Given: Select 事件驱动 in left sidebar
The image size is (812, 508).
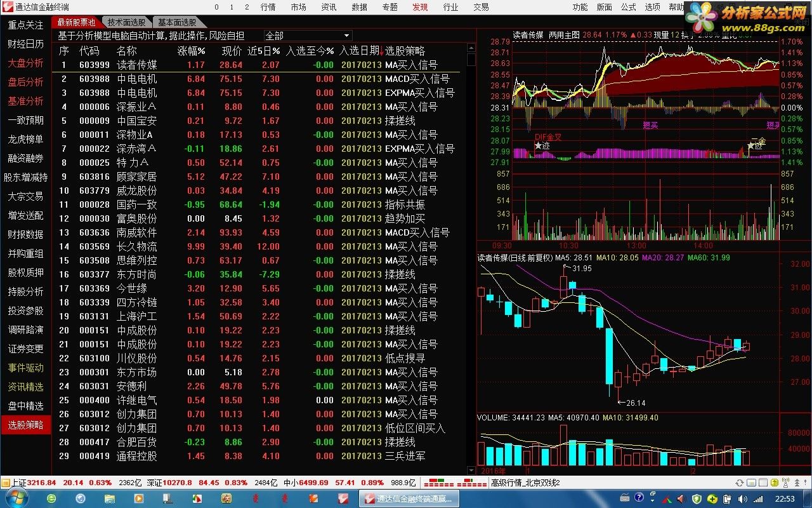Looking at the screenshot, I should coord(25,368).
